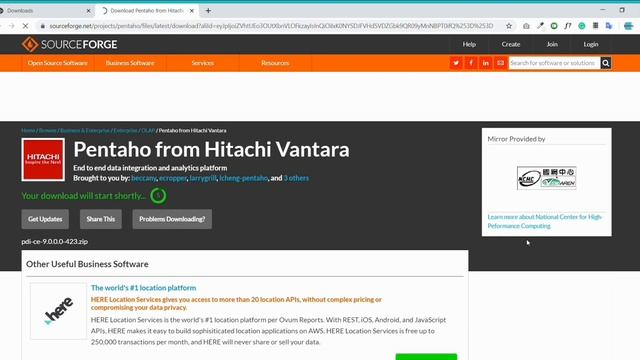Click the SourceForge logo

tap(69, 44)
